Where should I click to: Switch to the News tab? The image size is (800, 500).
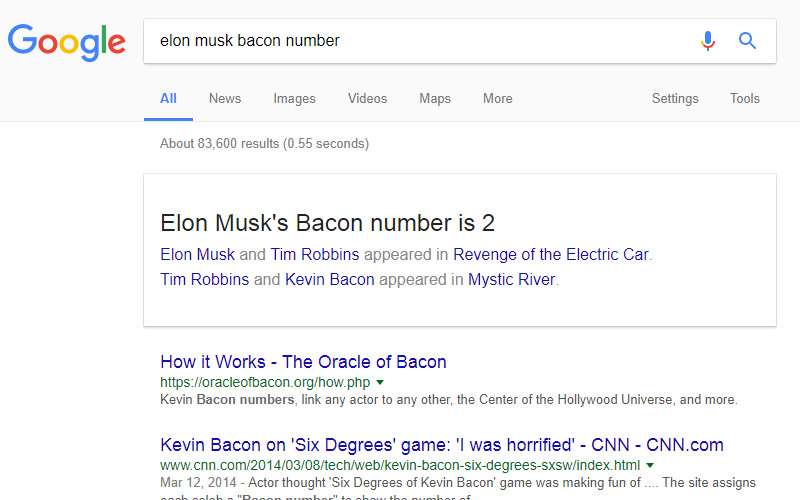tap(225, 98)
